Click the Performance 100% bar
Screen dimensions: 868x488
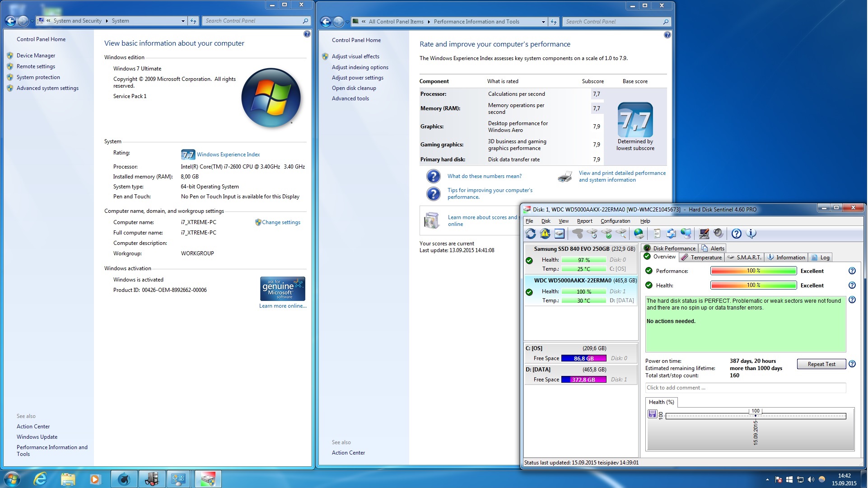tap(753, 271)
